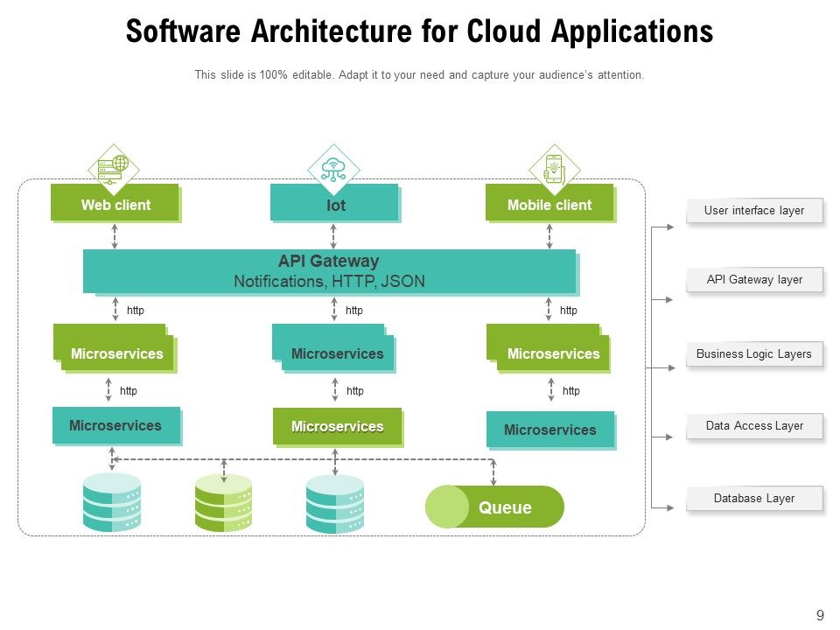Select the light green circle on Queue
This screenshot has height=630, width=840.
[x=449, y=506]
